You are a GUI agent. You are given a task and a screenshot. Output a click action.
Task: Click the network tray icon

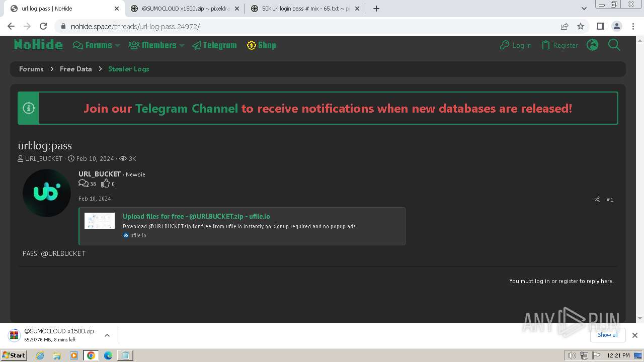(584, 355)
